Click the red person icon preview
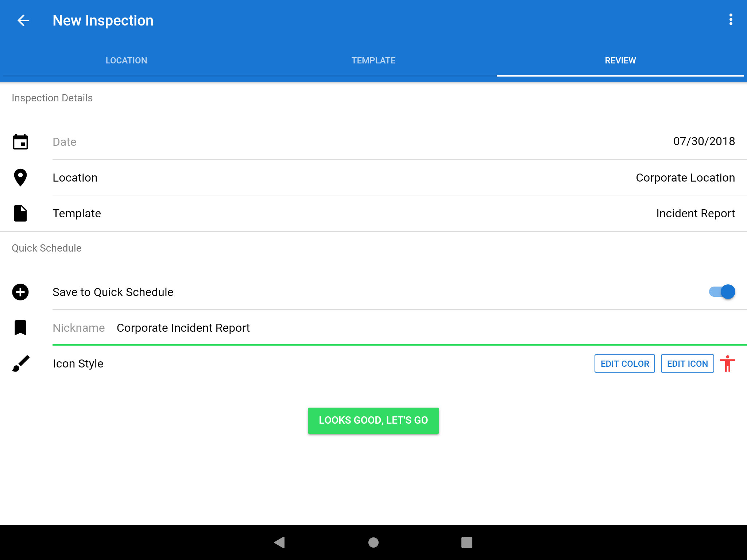This screenshot has height=560, width=747. coord(728,363)
